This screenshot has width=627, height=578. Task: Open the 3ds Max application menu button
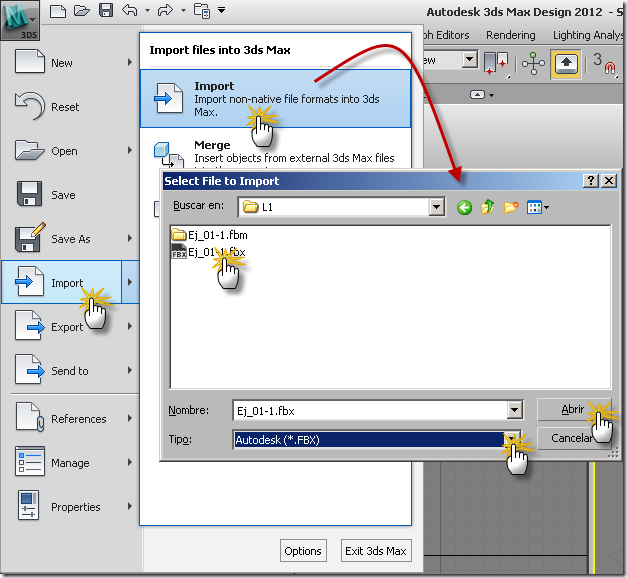tap(20, 20)
